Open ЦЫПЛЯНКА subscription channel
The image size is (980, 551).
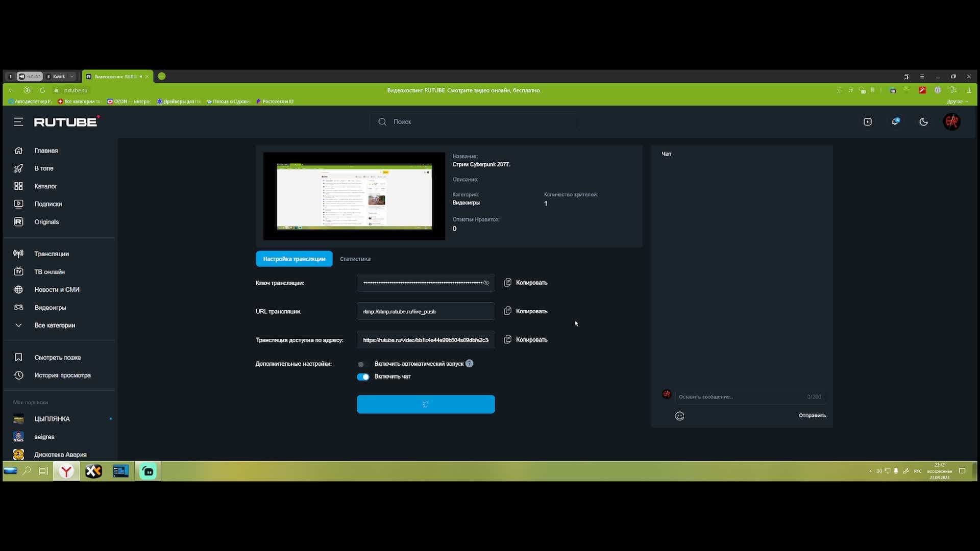[x=52, y=419]
